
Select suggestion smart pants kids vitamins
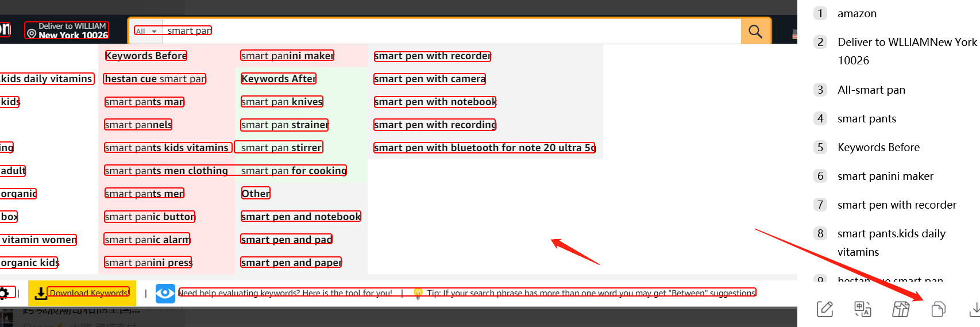[167, 148]
